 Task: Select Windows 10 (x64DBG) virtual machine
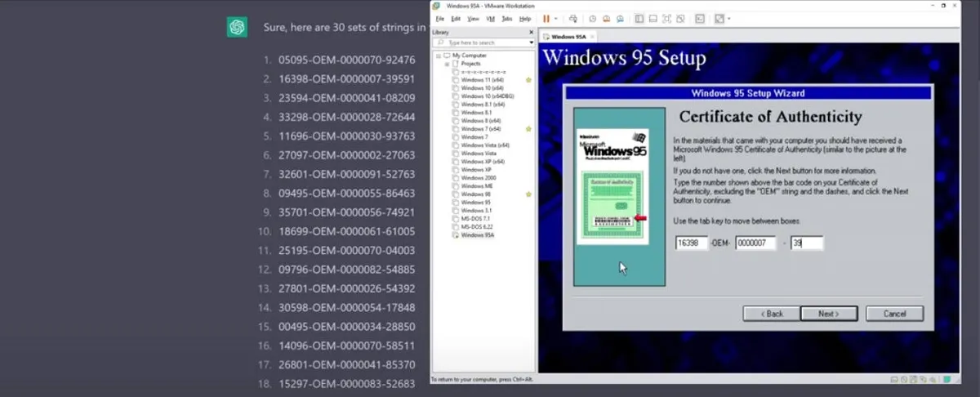pos(487,96)
